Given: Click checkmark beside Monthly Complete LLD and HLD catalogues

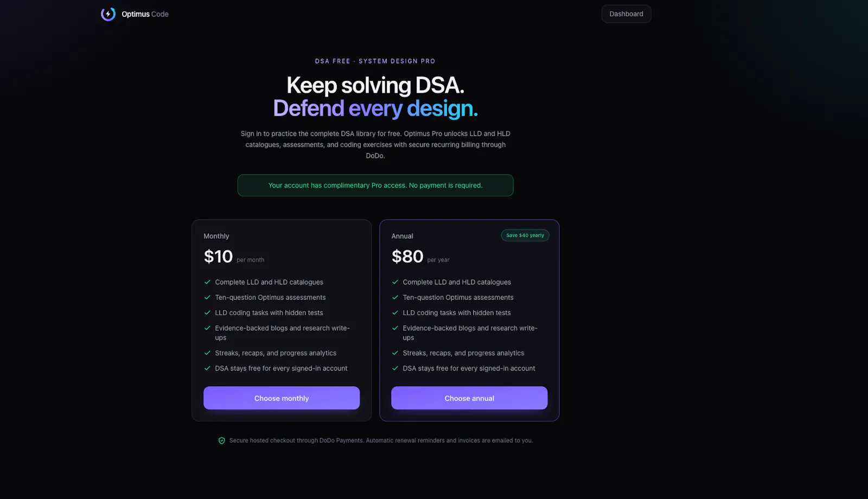Looking at the screenshot, I should 207,282.
